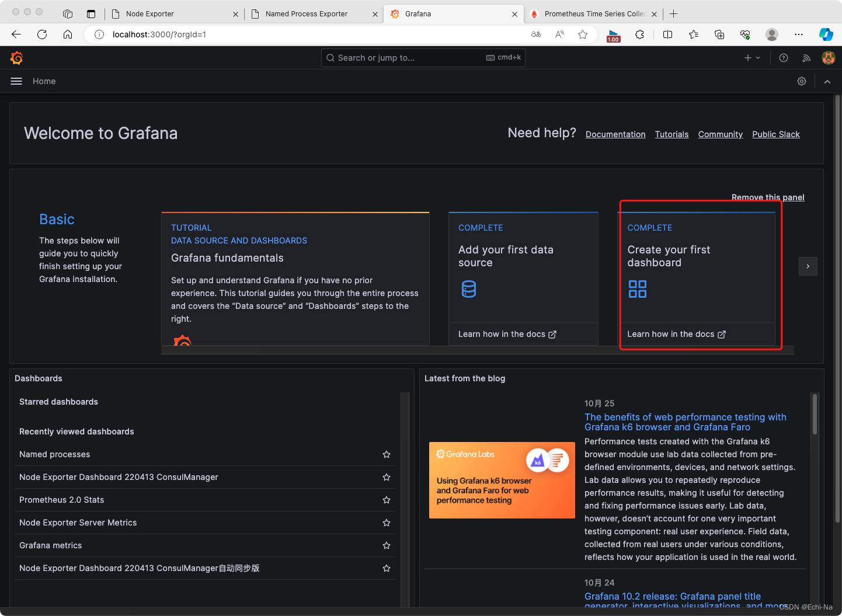Open the Public Slack link
This screenshot has width=842, height=616.
(776, 134)
